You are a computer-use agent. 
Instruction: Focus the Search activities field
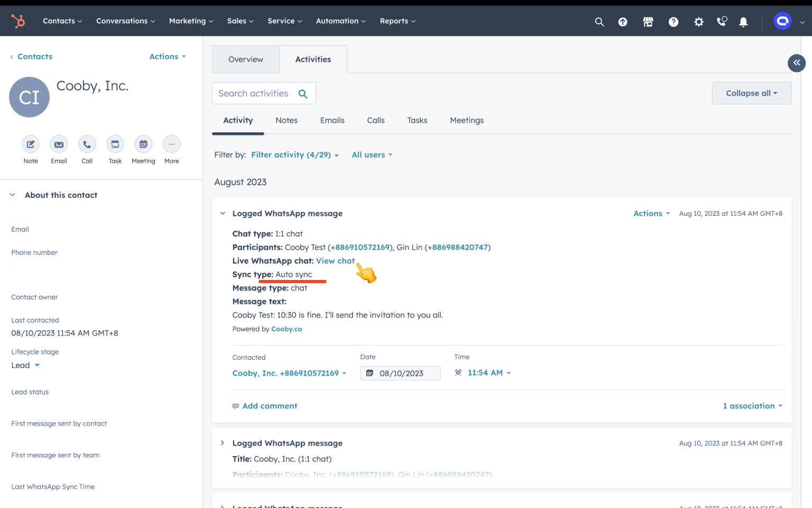pyautogui.click(x=264, y=93)
